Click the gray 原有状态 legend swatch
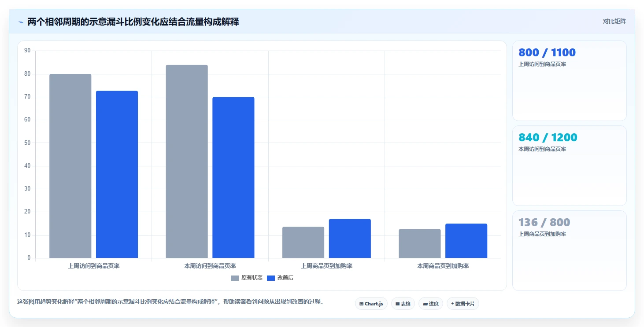Image resolution: width=644 pixels, height=327 pixels. point(235,278)
